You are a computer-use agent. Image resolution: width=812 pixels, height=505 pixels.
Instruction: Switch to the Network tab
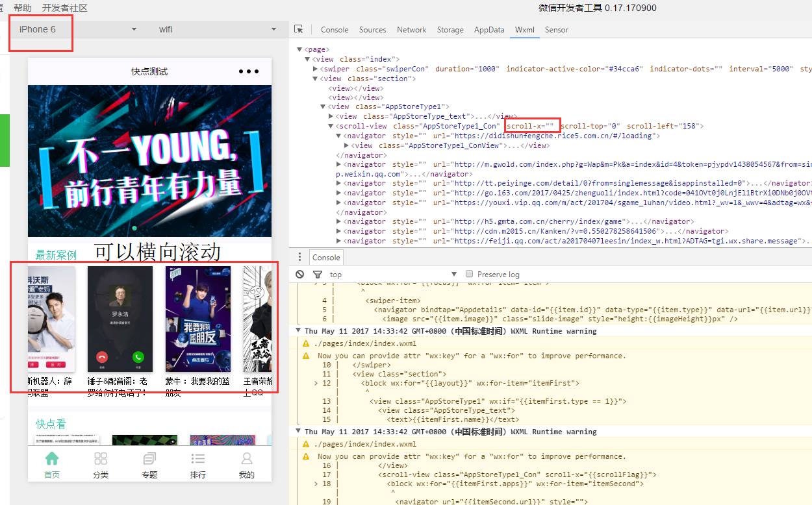pyautogui.click(x=411, y=29)
